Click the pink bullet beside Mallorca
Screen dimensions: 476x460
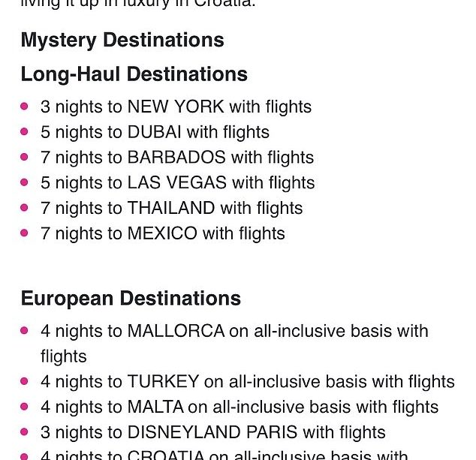[x=24, y=330]
